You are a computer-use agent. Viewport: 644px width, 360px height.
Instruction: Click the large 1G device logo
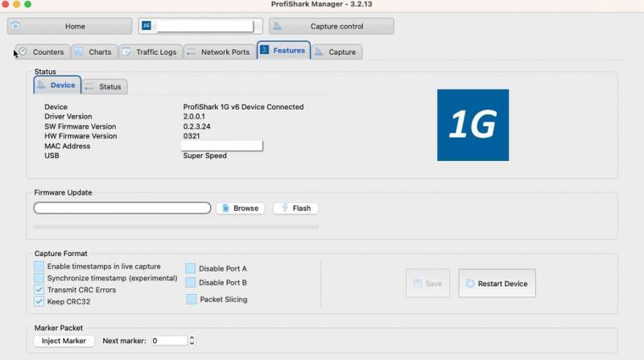(x=473, y=125)
